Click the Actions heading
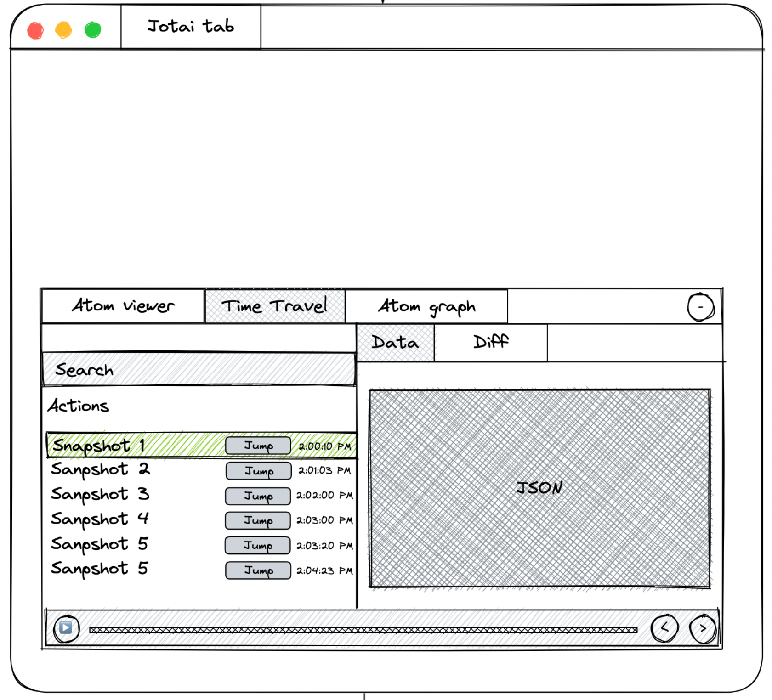Screen dimensions: 772x700 coord(78,406)
